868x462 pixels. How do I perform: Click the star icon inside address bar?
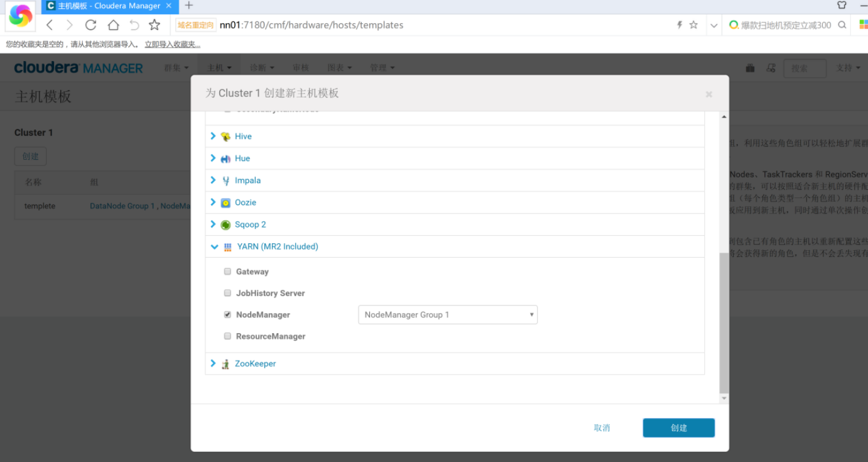pyautogui.click(x=693, y=25)
